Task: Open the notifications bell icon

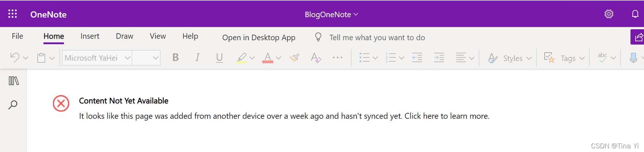Action: pos(635,14)
